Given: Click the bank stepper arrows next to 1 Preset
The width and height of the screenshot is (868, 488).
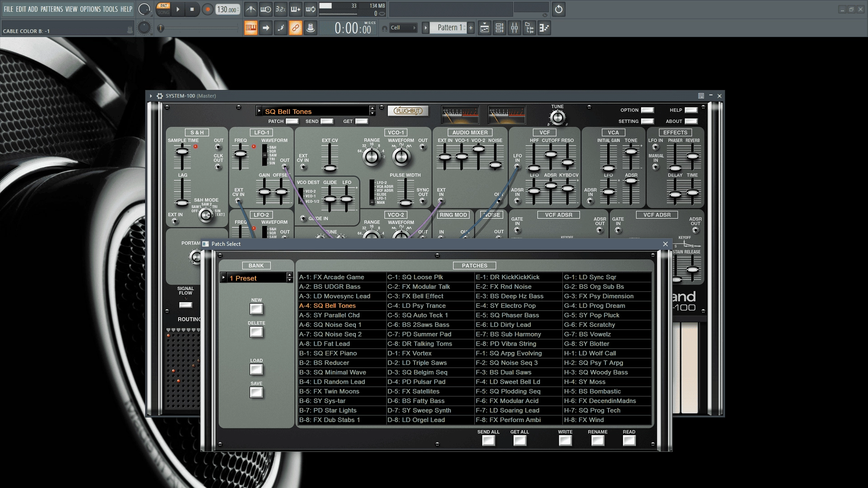Looking at the screenshot, I should click(290, 278).
